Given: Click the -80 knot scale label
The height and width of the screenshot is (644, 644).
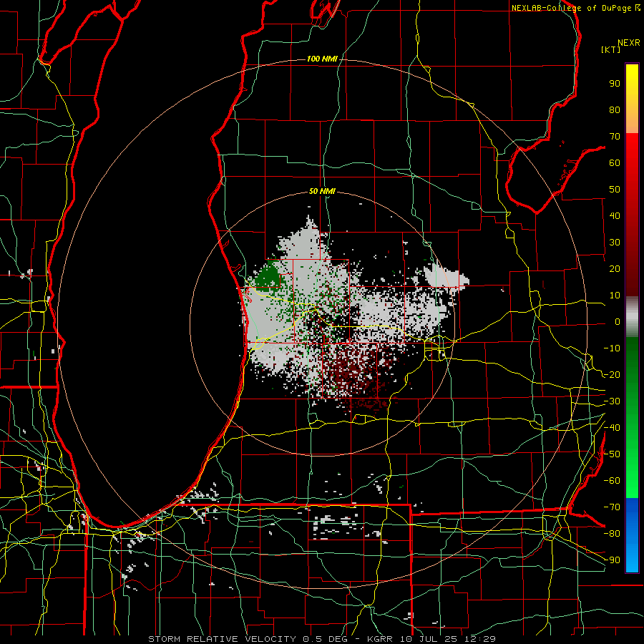Looking at the screenshot, I should 612,534.
